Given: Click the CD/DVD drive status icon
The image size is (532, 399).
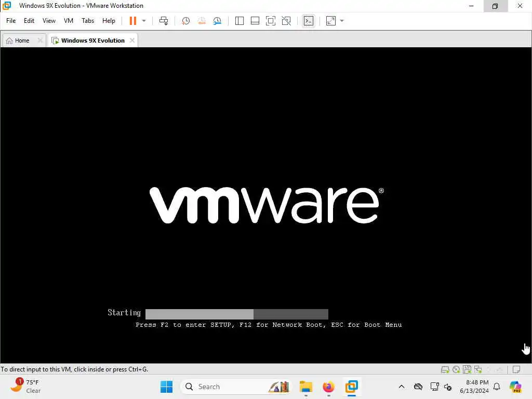Looking at the screenshot, I should (456, 369).
